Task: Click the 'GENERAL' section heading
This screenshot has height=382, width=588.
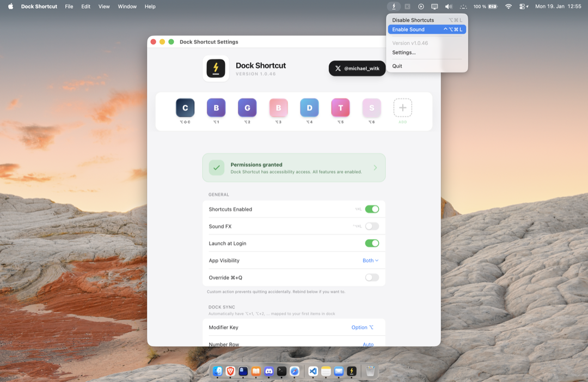Action: tap(219, 195)
